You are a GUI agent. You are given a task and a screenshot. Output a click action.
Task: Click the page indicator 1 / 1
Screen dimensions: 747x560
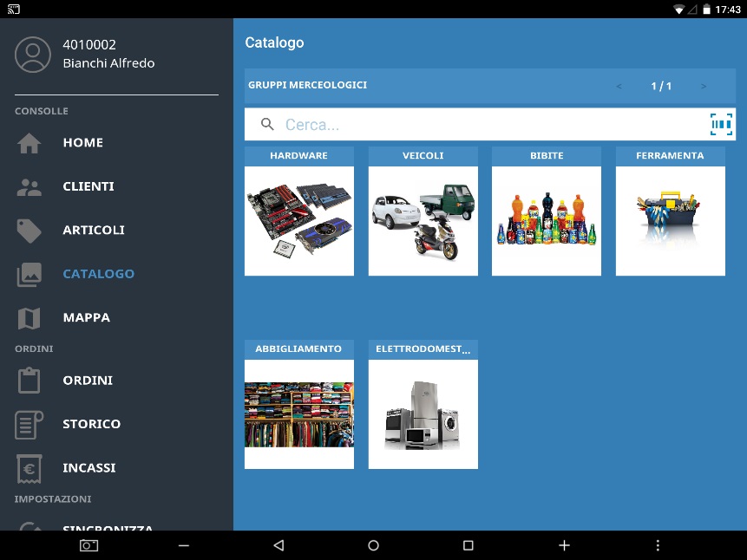click(661, 86)
